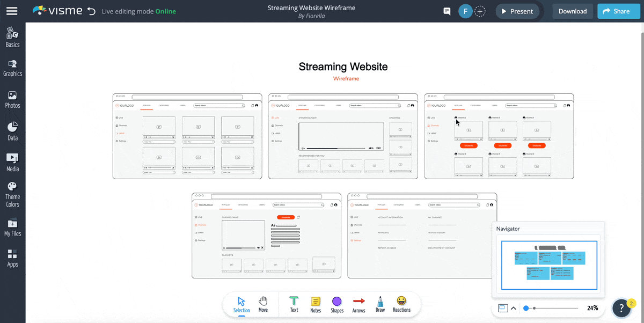Download the wireframe design
This screenshot has width=644, height=323.
573,11
